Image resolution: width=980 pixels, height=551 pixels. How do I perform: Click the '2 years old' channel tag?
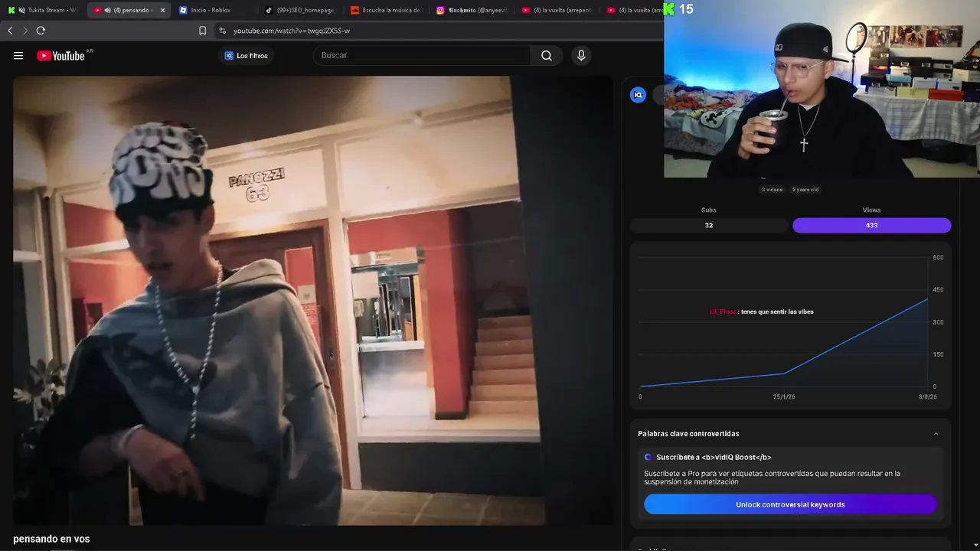(x=805, y=189)
